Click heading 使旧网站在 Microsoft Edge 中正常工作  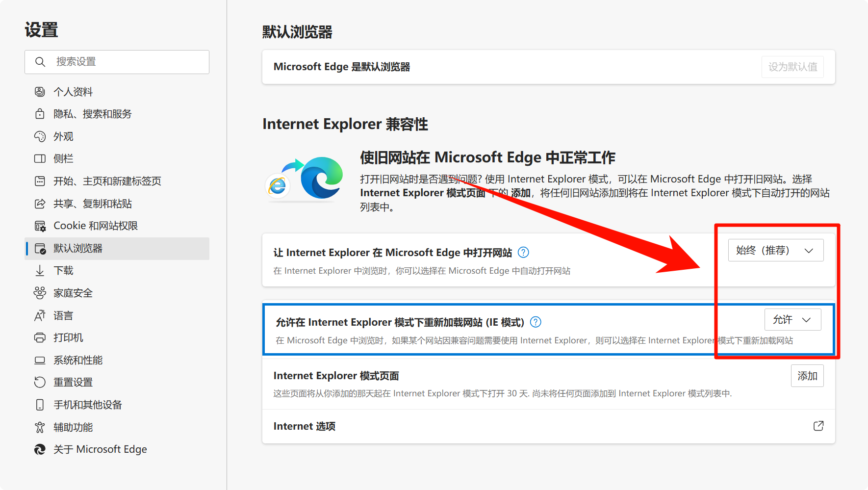coord(487,157)
